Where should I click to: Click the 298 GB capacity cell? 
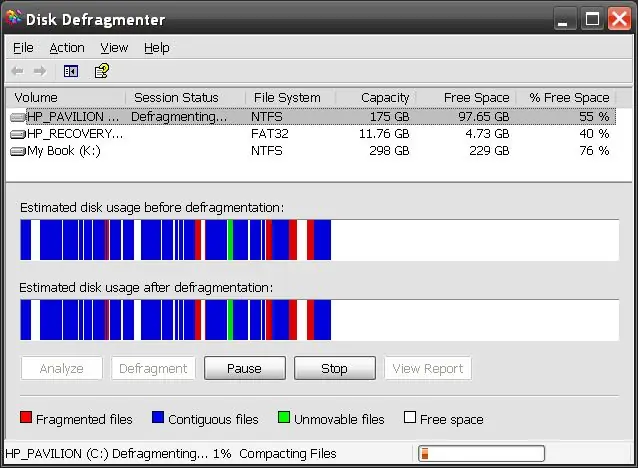pyautogui.click(x=389, y=151)
